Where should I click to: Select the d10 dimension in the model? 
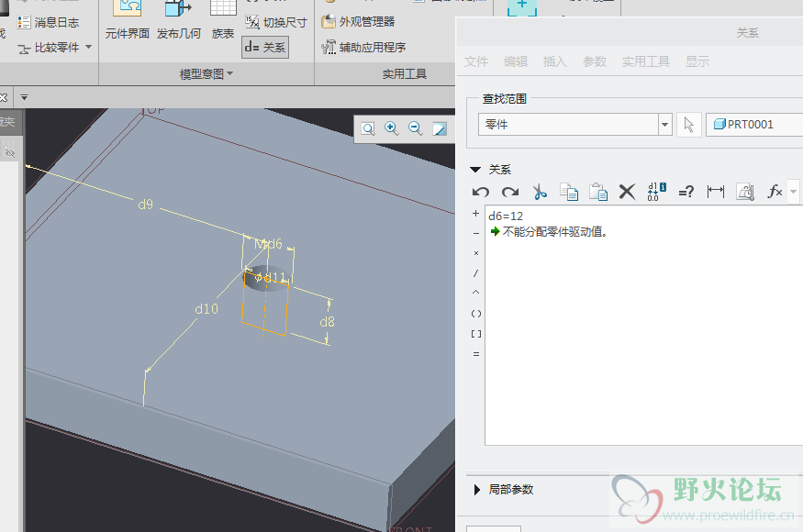click(x=206, y=309)
